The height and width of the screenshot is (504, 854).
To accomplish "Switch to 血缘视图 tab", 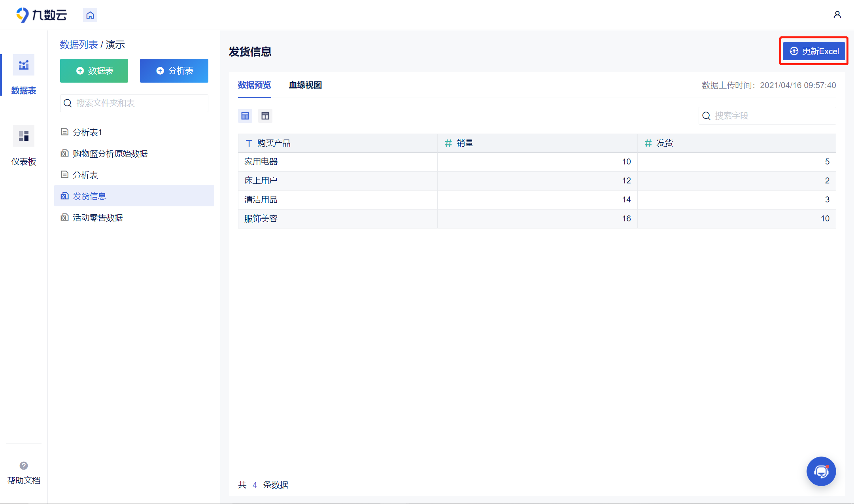I will coord(305,85).
